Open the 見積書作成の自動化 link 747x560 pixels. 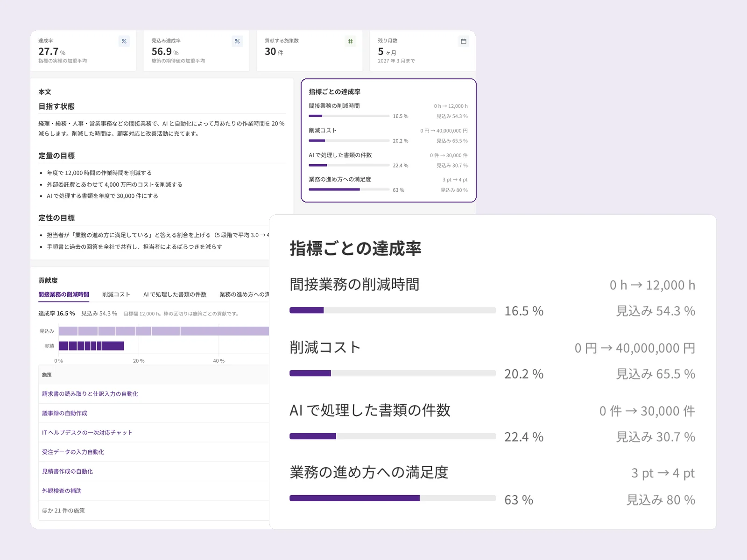[67, 471]
